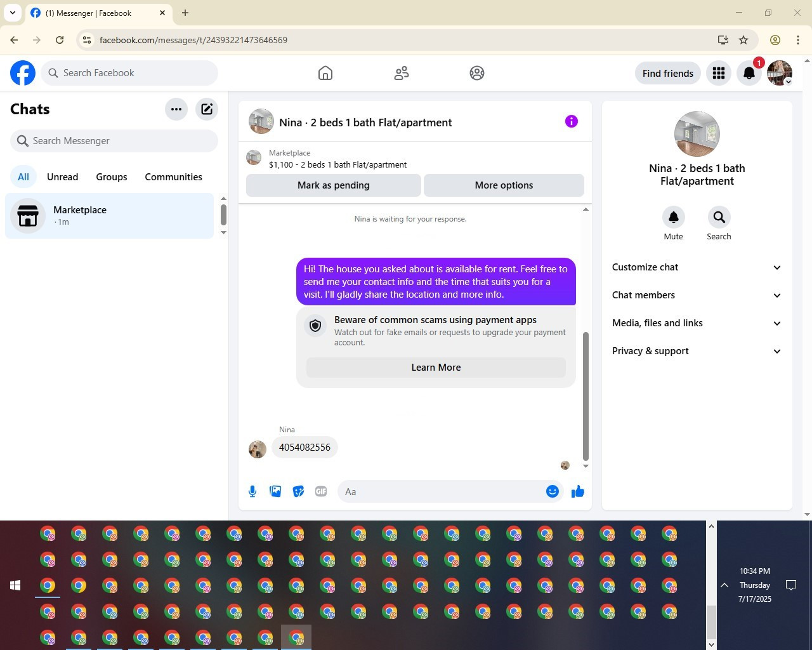
Task: Open the Facebook logo home link
Action: pos(23,73)
